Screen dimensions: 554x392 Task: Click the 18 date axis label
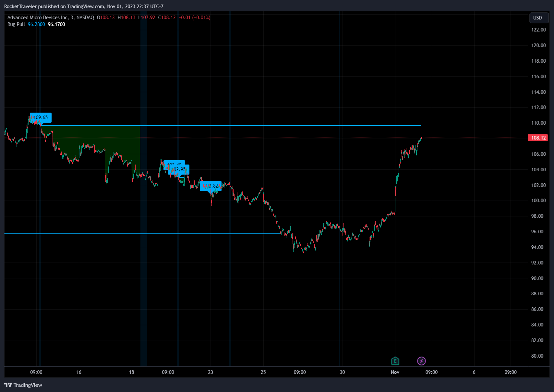tap(131, 372)
